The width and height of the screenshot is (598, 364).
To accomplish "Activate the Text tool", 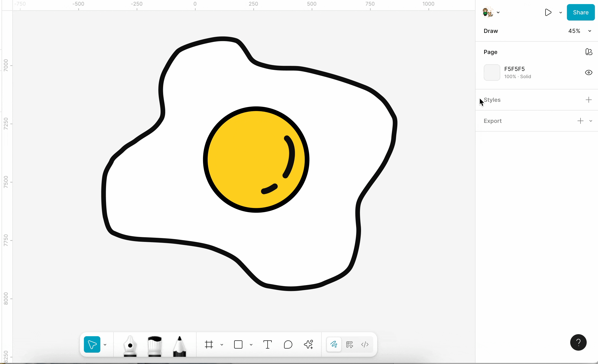I will 268,344.
